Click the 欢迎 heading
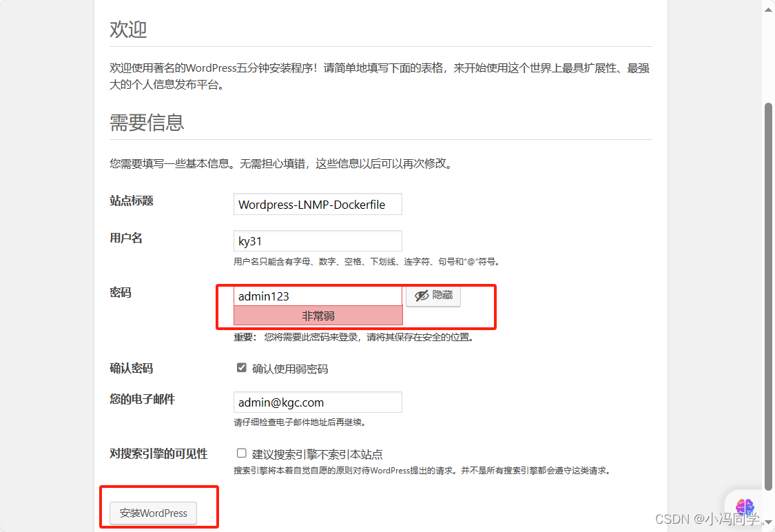The width and height of the screenshot is (775, 532). point(128,29)
